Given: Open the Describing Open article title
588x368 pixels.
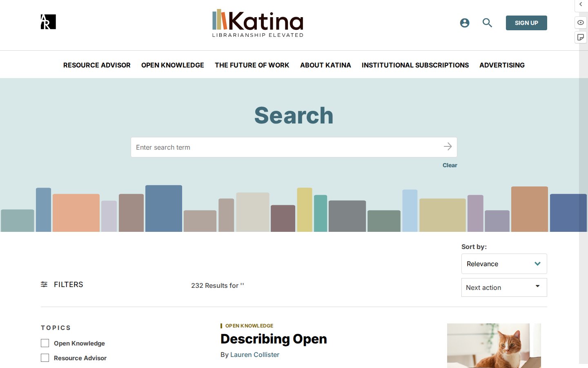Looking at the screenshot, I should click(x=274, y=339).
